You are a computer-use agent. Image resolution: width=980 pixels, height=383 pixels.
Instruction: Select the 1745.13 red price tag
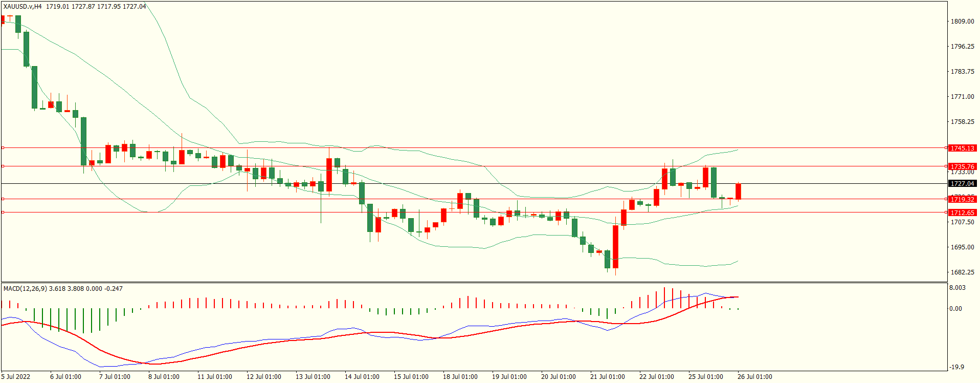(x=962, y=148)
